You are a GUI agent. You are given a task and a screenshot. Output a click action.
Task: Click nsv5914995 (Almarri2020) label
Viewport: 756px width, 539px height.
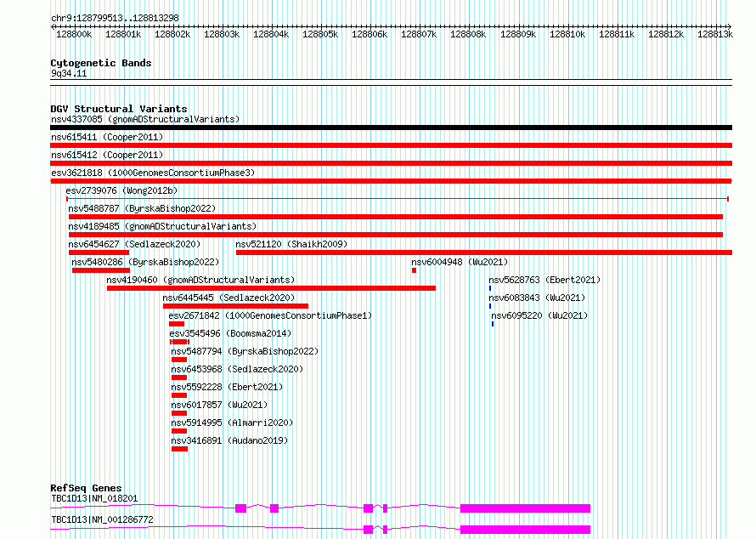click(232, 423)
